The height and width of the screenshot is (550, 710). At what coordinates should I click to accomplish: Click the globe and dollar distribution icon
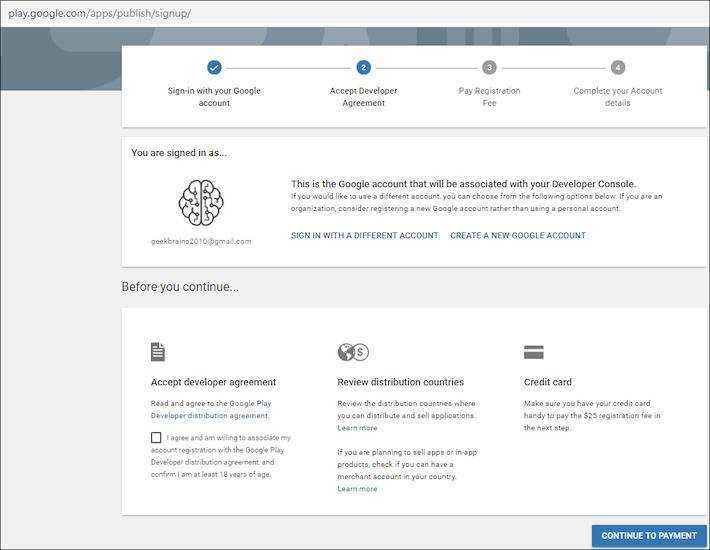(353, 352)
